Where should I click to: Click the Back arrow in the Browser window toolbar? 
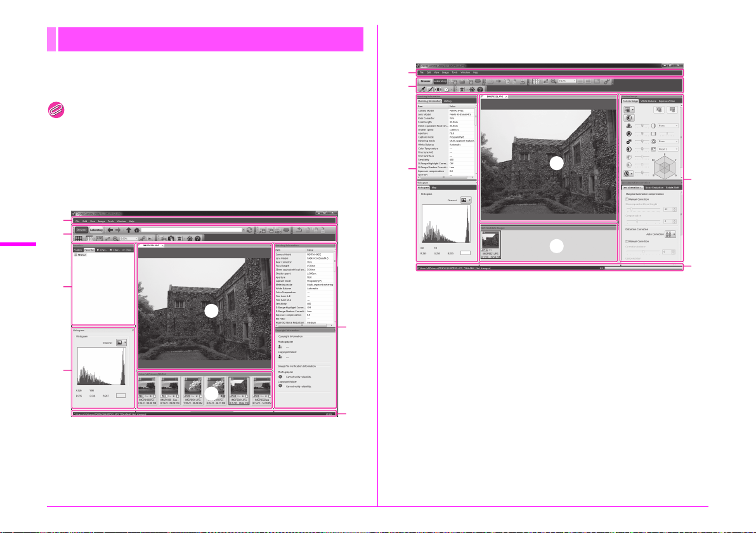click(110, 230)
